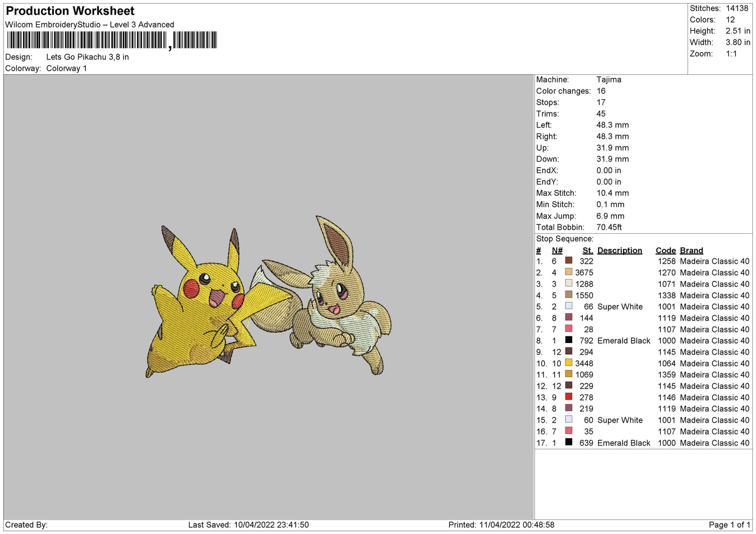Click the Brand column header
This screenshot has height=534, width=756.
(x=691, y=251)
